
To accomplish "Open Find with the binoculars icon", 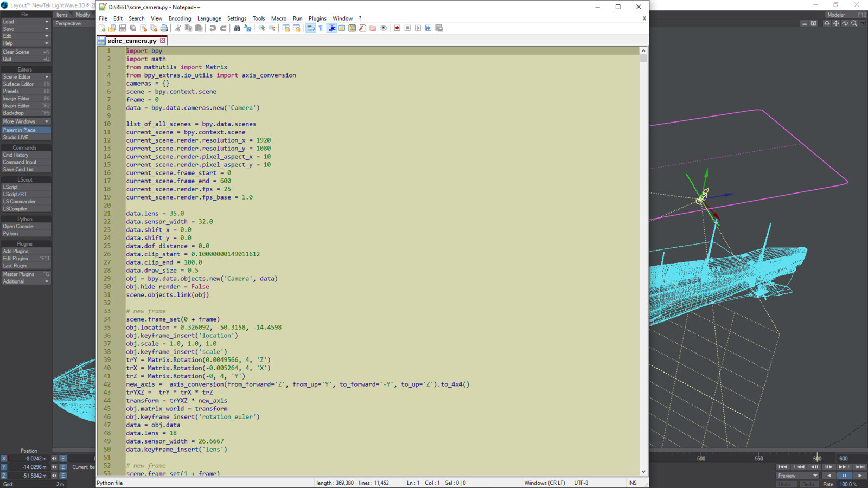I will [237, 28].
